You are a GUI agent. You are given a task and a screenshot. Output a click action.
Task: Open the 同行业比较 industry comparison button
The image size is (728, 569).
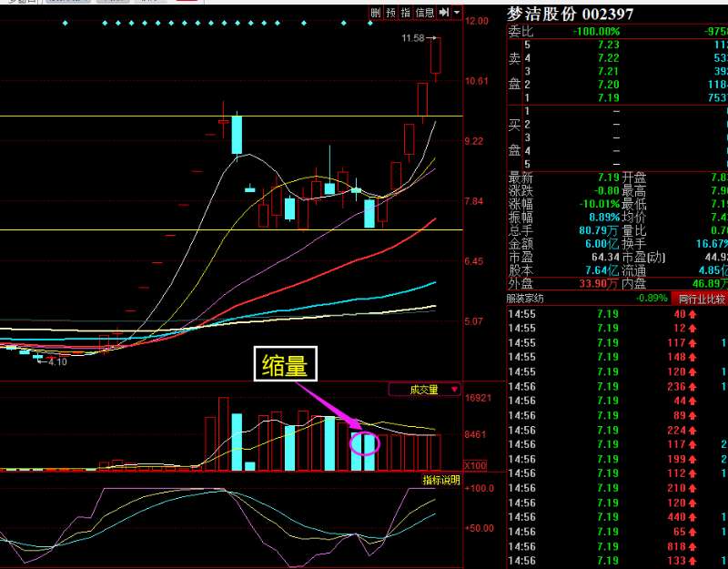click(x=701, y=300)
